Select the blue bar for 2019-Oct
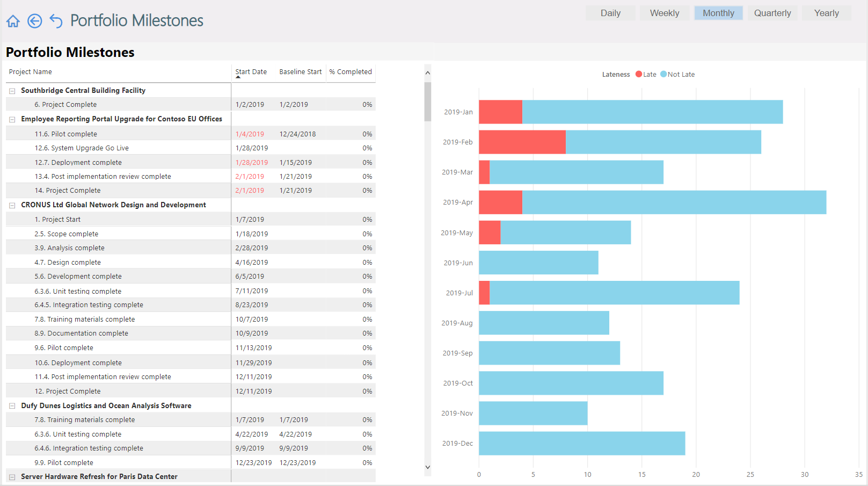868x486 pixels. tap(571, 383)
